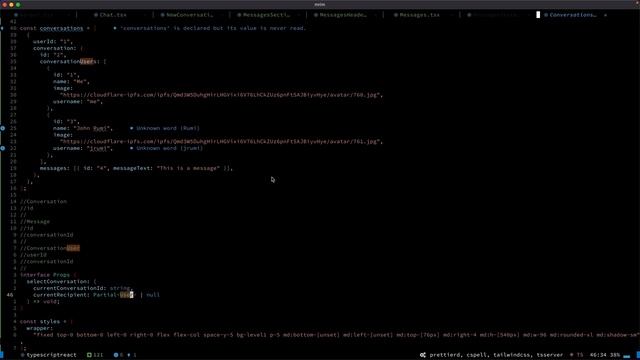Screen dimensions: 640x360
Task: Click the 'Unknown word (Rumi)' diagnostic text
Action: coord(168,128)
